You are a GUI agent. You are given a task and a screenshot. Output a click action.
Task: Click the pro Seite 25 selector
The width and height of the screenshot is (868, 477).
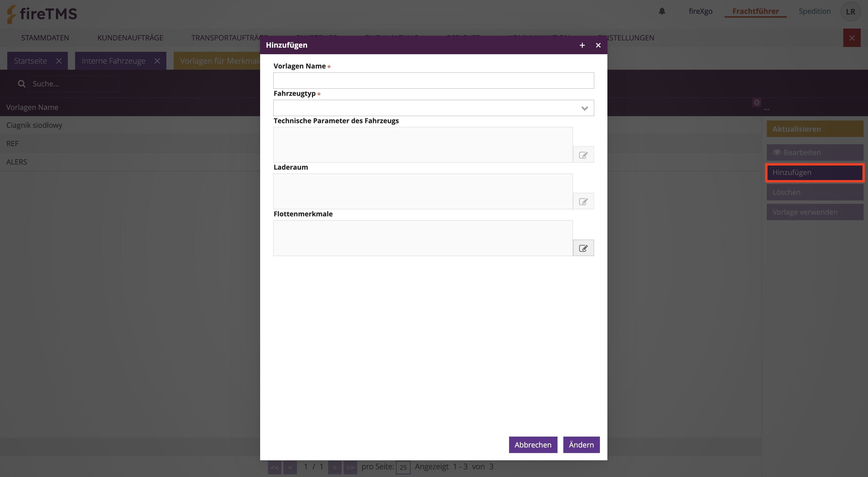click(x=403, y=467)
